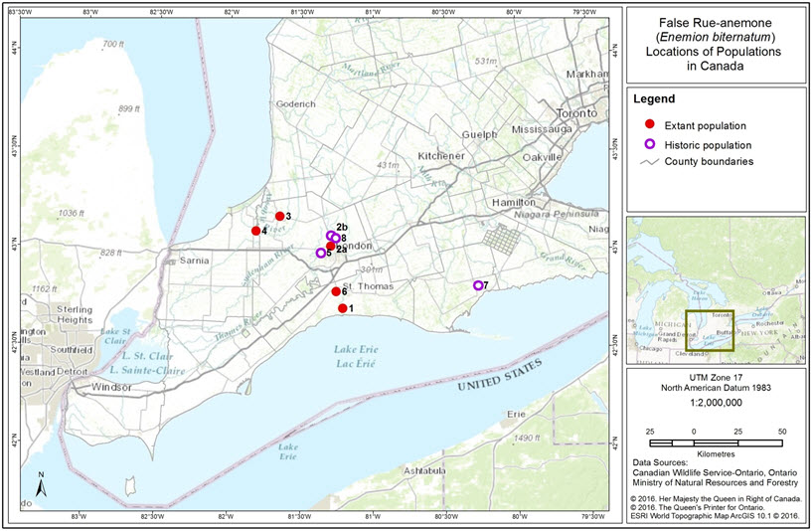Click the Goderich town label

click(296, 104)
